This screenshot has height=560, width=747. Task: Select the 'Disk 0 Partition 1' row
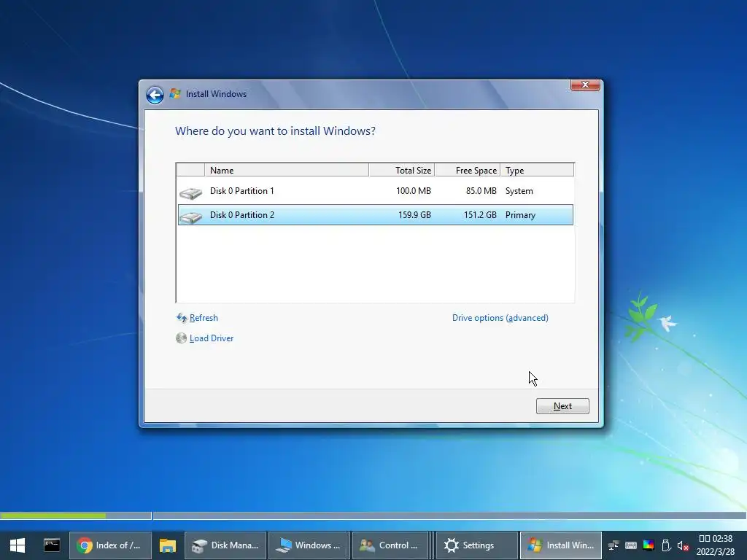click(x=376, y=191)
